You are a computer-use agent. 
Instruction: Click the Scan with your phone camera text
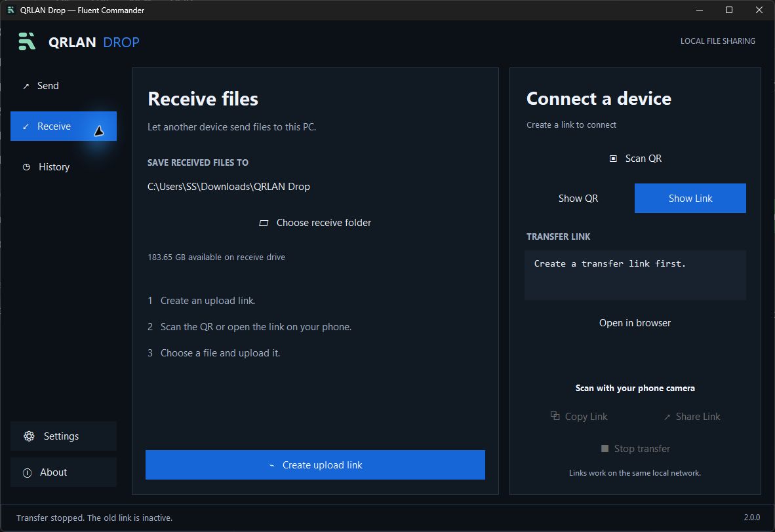click(x=635, y=389)
